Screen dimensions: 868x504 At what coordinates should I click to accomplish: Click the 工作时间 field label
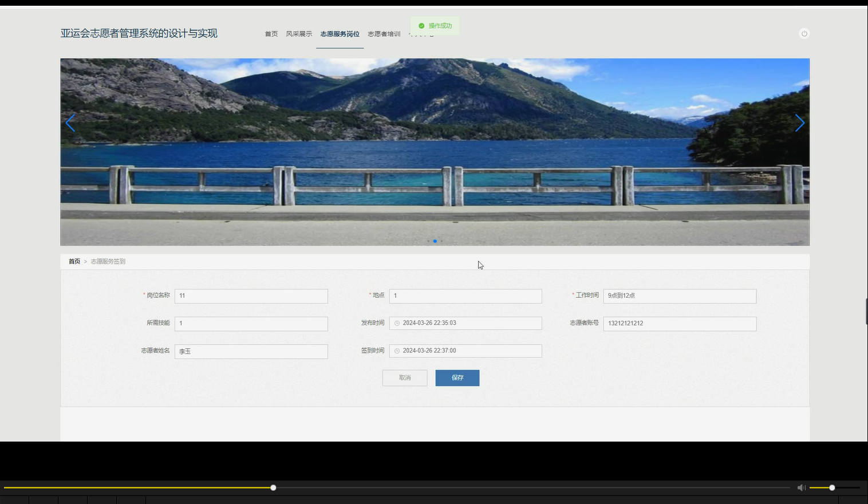point(587,296)
